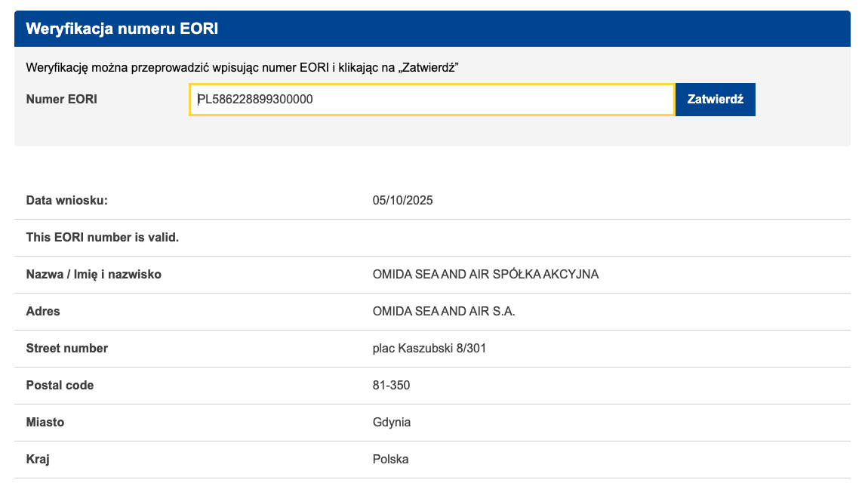Select 'OMIDA SEA AND AIR SPÓŁKA AKCYJNA' value

485,275
